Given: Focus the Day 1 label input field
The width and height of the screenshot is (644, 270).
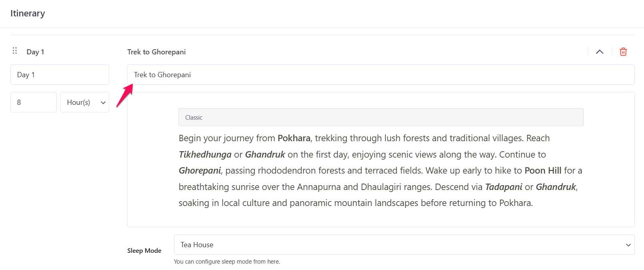Looking at the screenshot, I should click(60, 75).
